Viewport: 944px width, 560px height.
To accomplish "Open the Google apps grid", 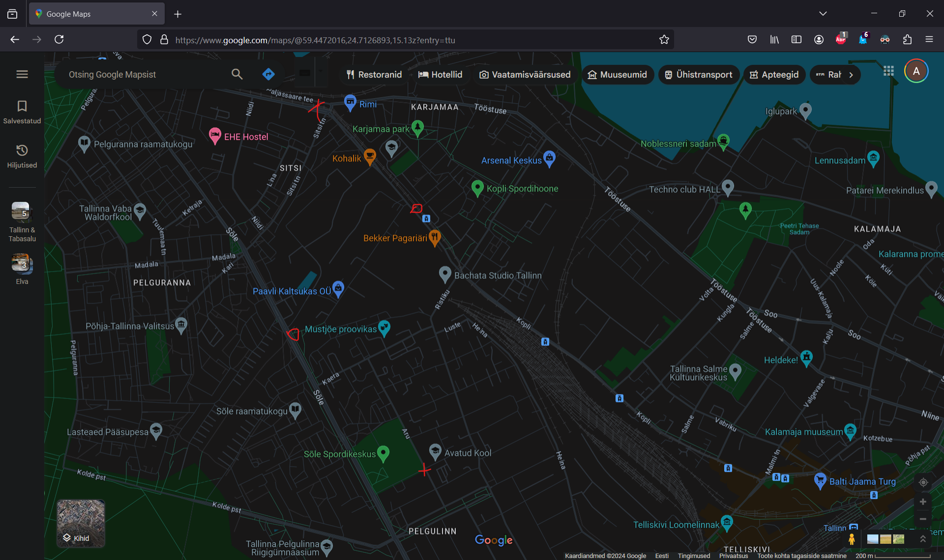I will pos(888,71).
